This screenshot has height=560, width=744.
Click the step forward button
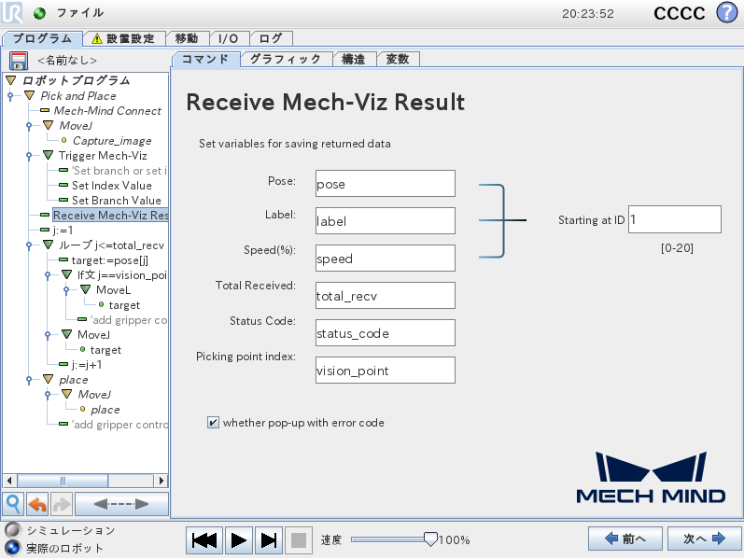(x=269, y=540)
